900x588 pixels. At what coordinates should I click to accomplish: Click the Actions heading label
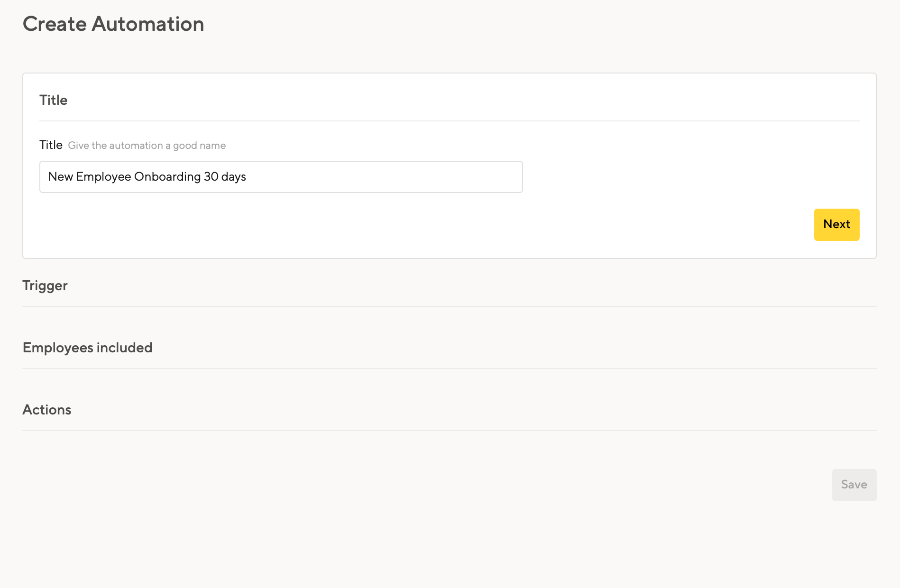(46, 409)
